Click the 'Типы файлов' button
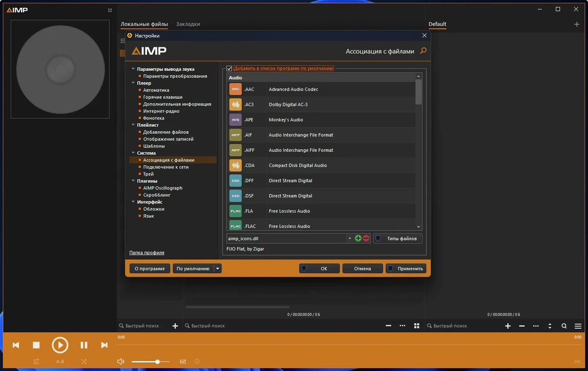 [397, 238]
